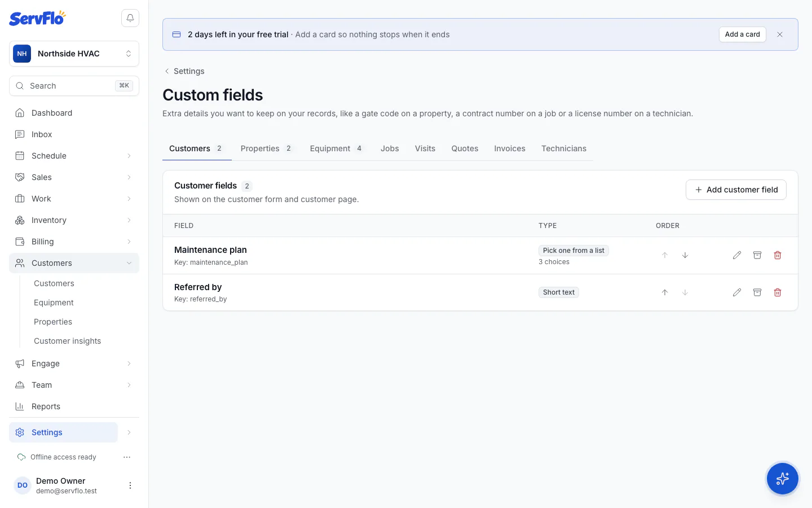Expand the Settings submenu chevron
This screenshot has width=812, height=508.
tap(129, 432)
